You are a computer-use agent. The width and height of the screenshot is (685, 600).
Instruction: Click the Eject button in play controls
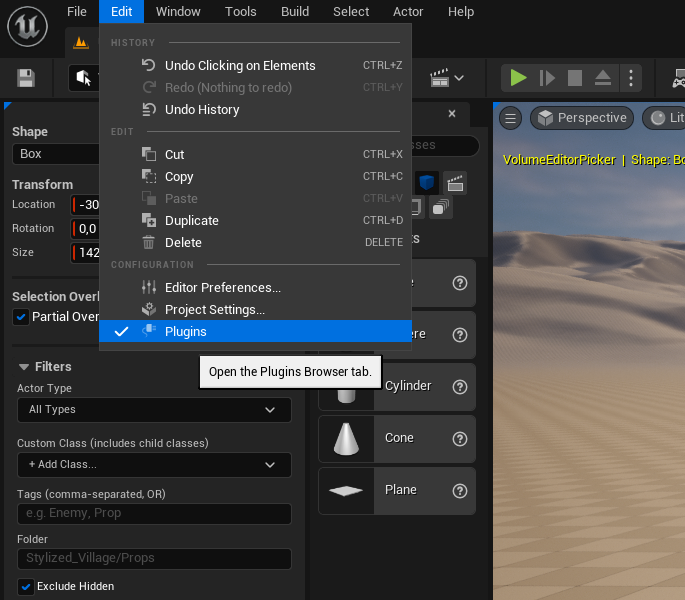tap(602, 78)
